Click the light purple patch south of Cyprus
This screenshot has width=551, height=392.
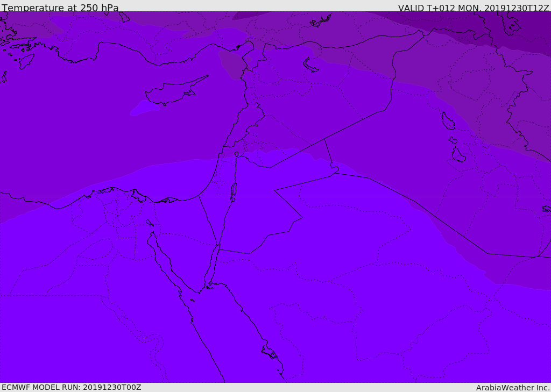(144, 108)
